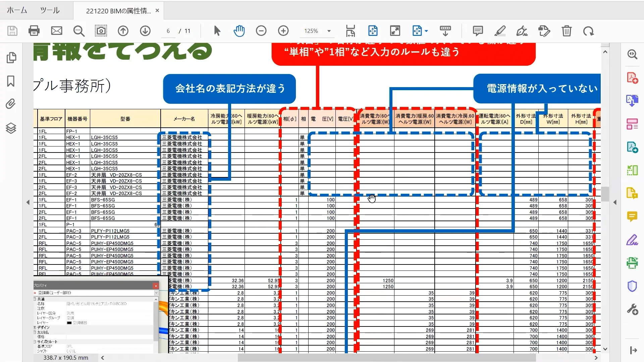Click the 空調機器 layer color swatch

click(69, 322)
